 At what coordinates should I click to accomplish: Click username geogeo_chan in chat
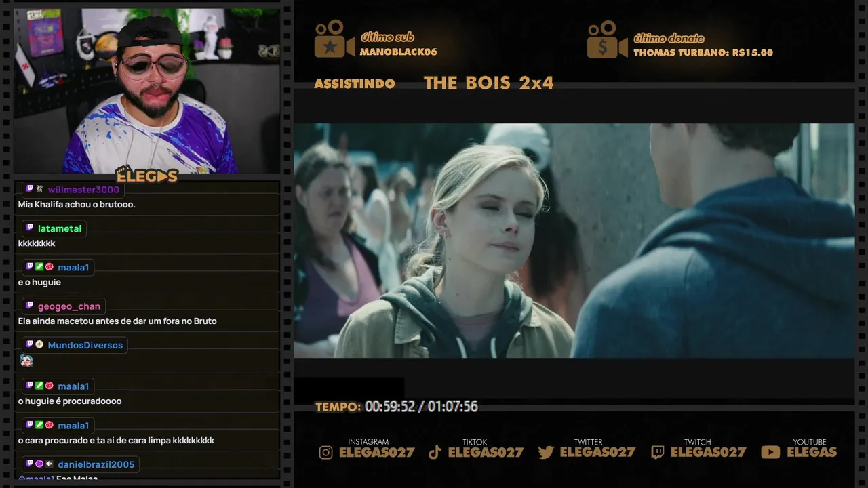pyautogui.click(x=69, y=306)
